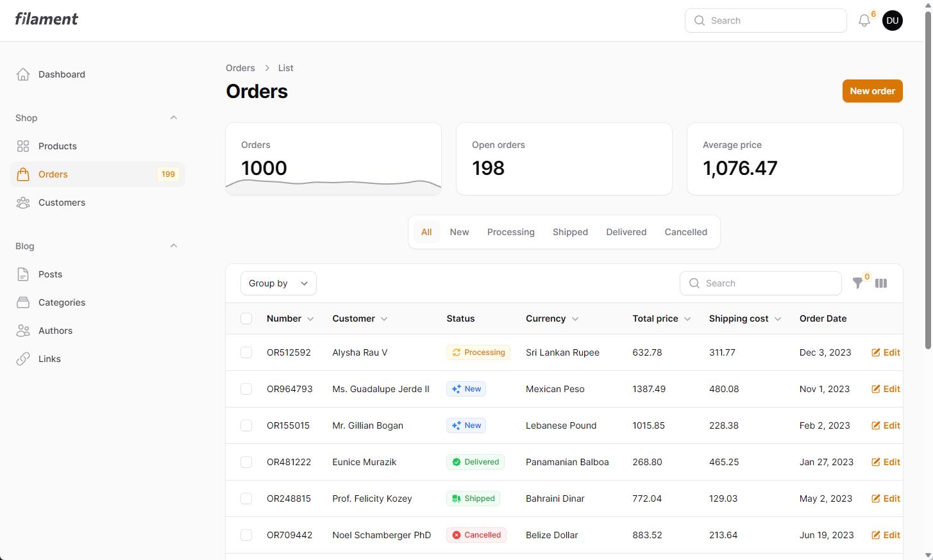Click the Links sidebar icon

23,358
